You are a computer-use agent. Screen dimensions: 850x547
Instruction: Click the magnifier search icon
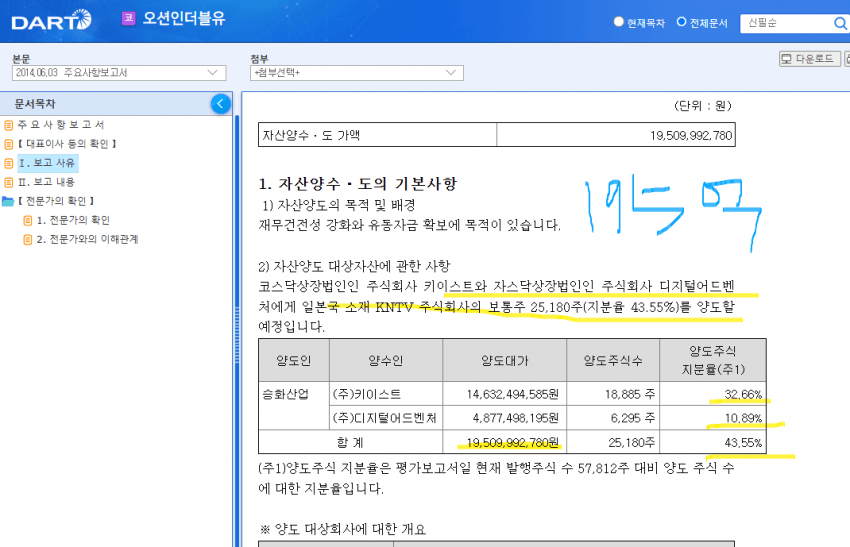tap(840, 23)
